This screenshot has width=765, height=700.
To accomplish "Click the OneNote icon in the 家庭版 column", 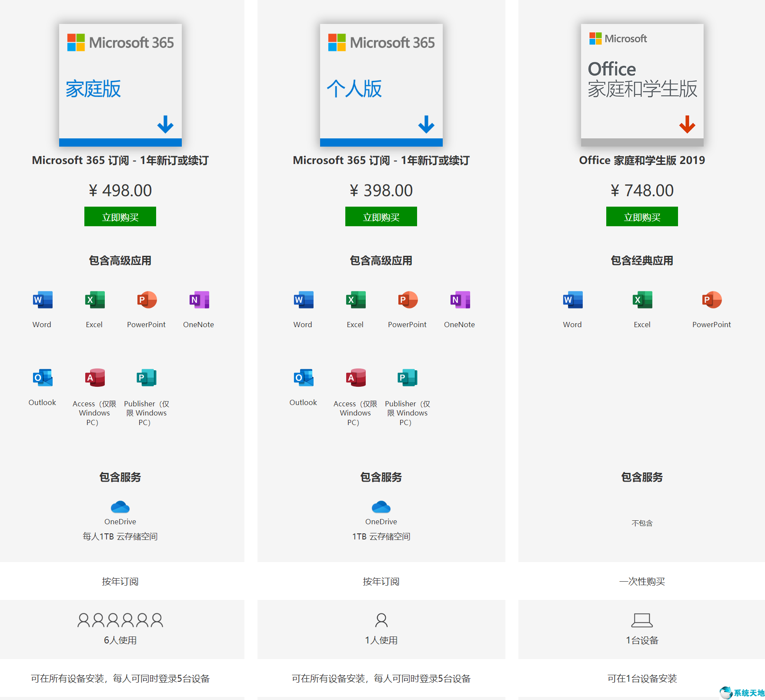I will (x=199, y=300).
